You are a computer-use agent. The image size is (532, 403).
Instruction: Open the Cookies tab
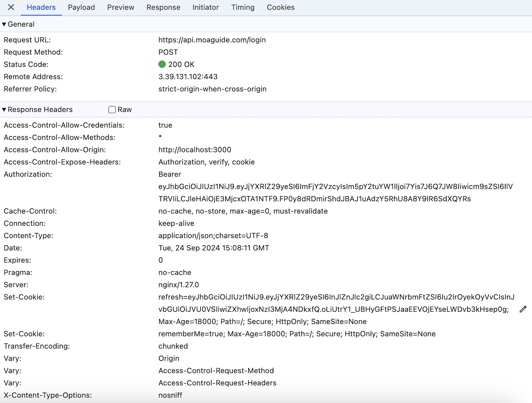point(281,7)
